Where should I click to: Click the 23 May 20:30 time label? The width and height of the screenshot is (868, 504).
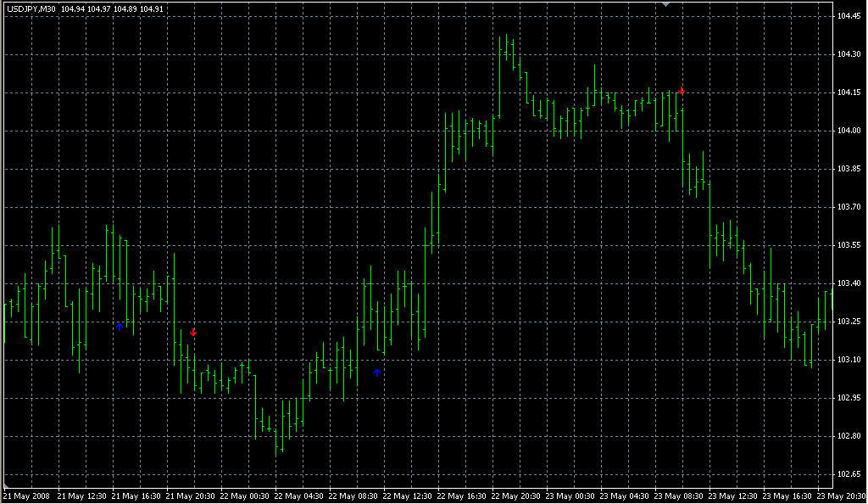pyautogui.click(x=842, y=496)
